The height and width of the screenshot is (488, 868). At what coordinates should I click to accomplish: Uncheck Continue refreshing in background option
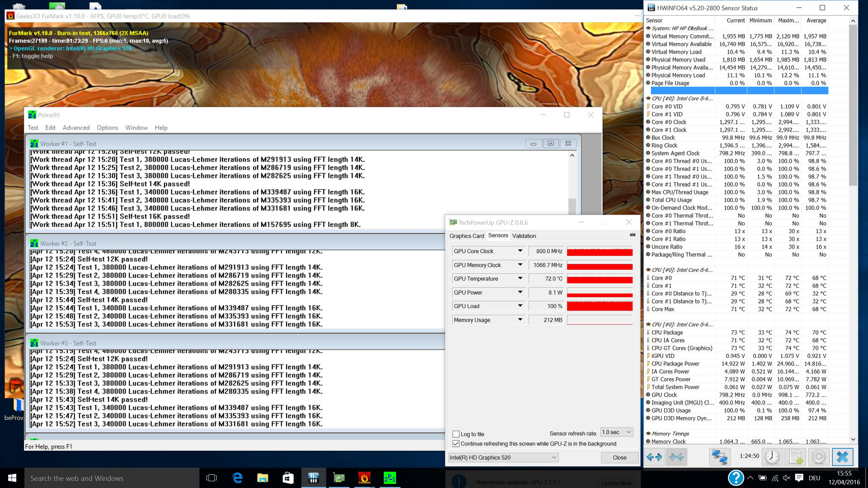tap(456, 444)
